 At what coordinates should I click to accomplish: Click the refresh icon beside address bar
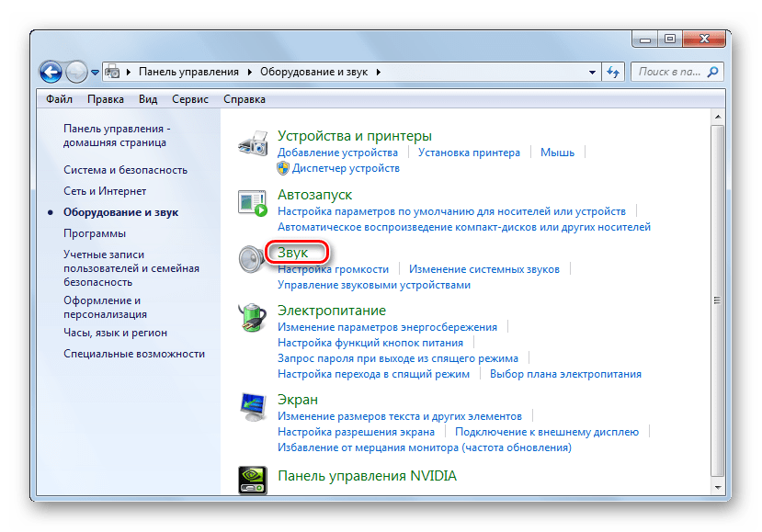pos(613,72)
